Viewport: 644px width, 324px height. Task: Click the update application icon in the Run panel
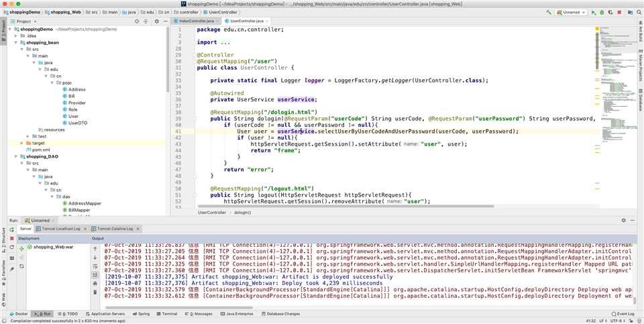click(12, 248)
